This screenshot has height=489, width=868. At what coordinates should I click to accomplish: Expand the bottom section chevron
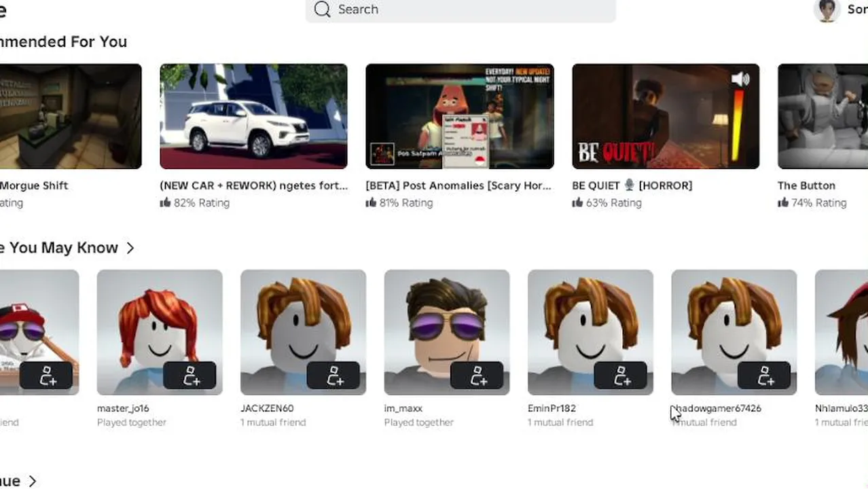(31, 482)
